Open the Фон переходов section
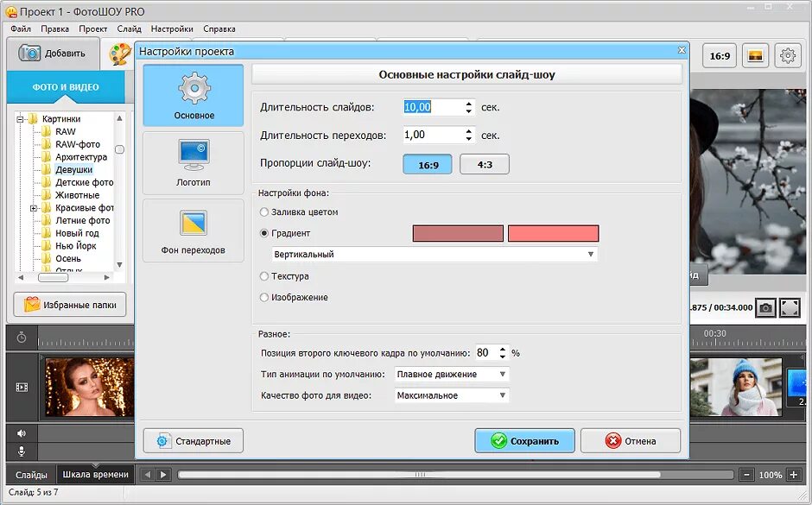 tap(193, 230)
